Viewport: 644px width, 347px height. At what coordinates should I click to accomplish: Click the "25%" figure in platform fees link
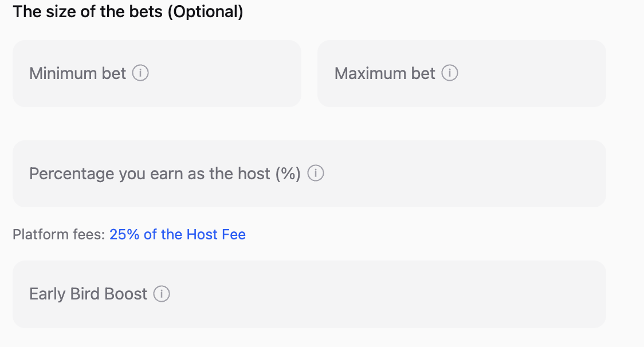124,235
